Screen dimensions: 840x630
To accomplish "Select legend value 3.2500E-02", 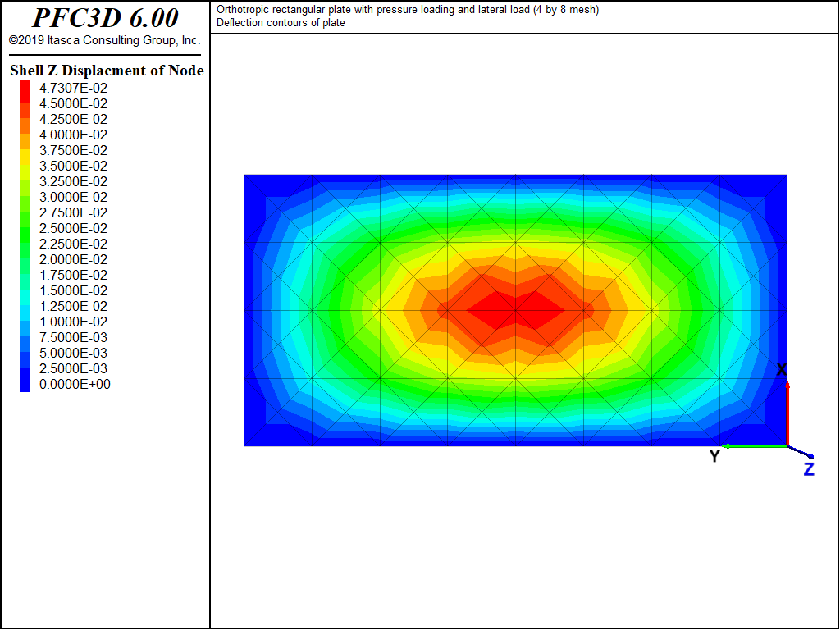I will click(73, 181).
